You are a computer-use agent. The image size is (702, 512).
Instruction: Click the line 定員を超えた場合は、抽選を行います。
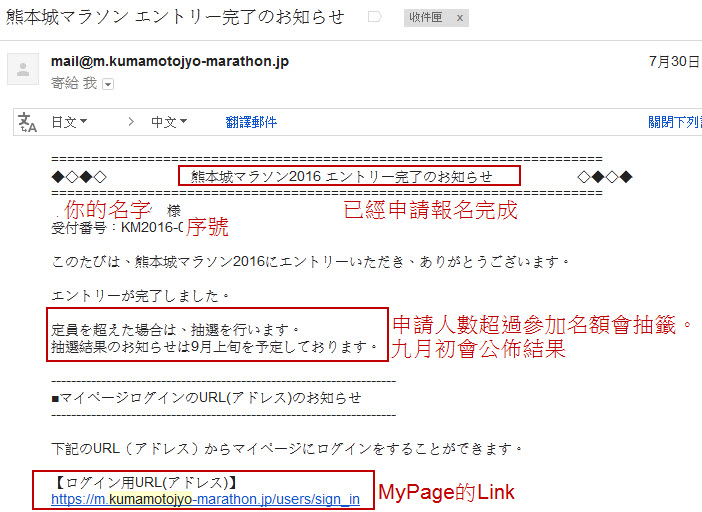point(176,330)
